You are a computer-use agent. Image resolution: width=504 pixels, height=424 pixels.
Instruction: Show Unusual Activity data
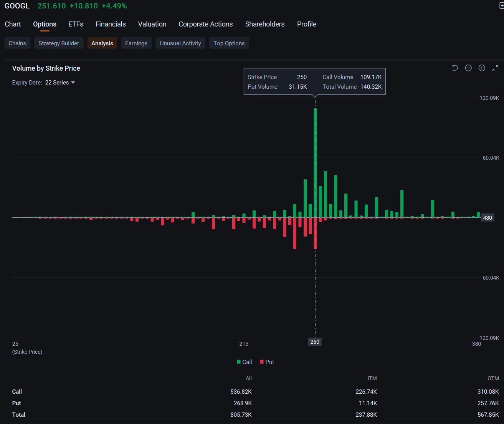(180, 43)
